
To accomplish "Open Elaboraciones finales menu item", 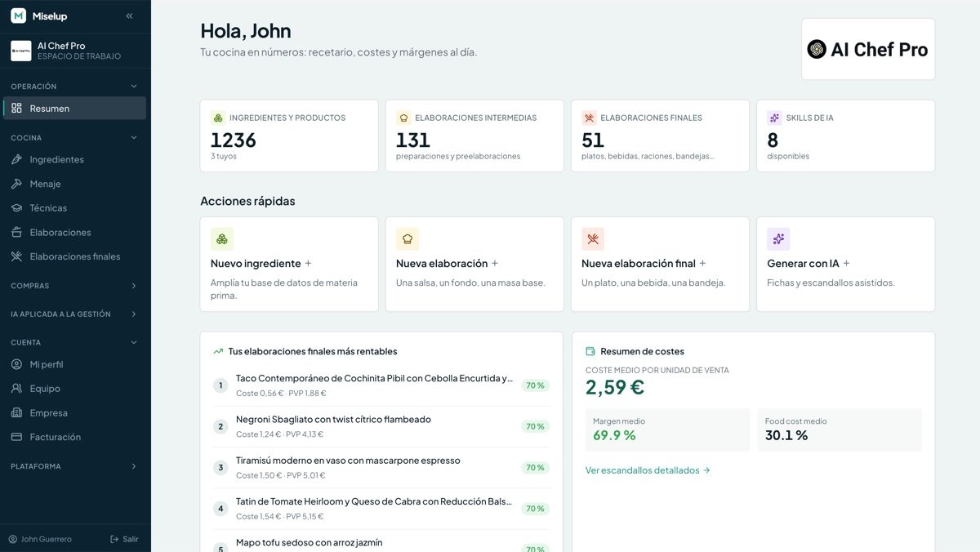I will click(x=75, y=256).
